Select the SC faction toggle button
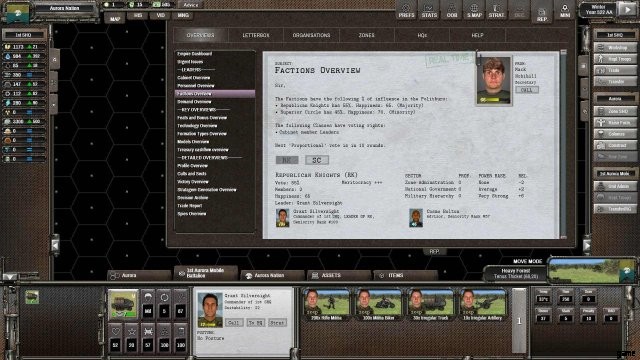This screenshot has width=640, height=360. (x=317, y=160)
